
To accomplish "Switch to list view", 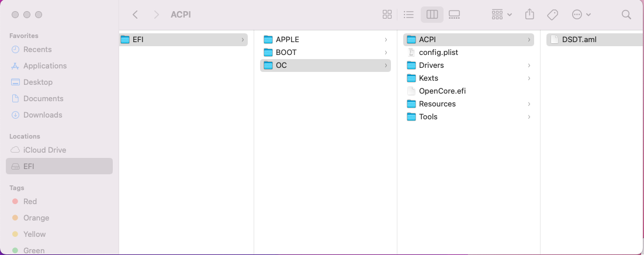I will point(409,15).
